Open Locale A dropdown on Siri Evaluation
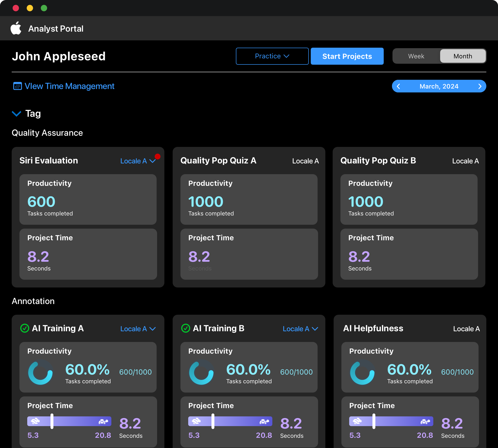 138,161
